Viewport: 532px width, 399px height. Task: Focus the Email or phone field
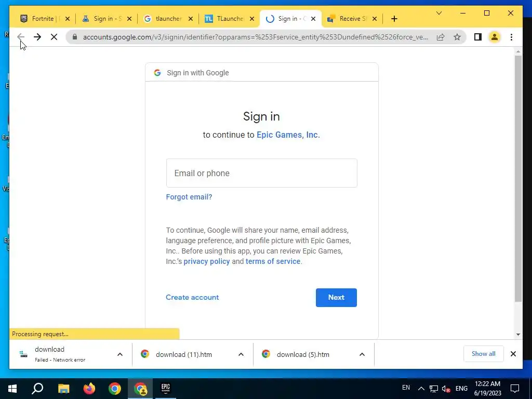click(262, 173)
